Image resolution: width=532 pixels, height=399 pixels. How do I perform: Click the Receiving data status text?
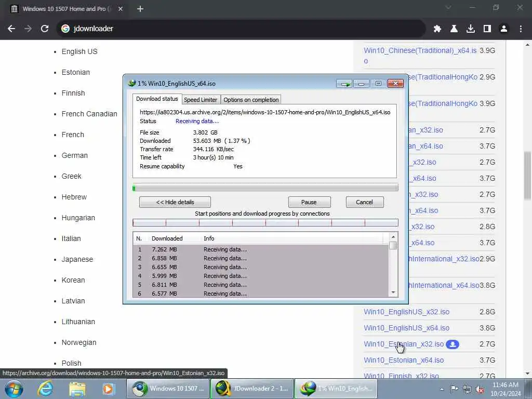(197, 121)
